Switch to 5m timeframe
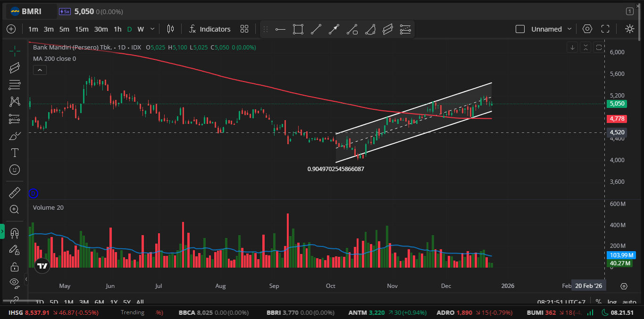Image resolution: width=644 pixels, height=319 pixels. (64, 29)
